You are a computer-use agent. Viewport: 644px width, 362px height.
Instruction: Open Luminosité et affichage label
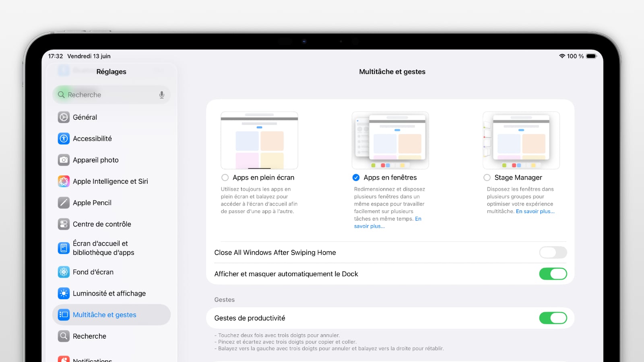109,293
